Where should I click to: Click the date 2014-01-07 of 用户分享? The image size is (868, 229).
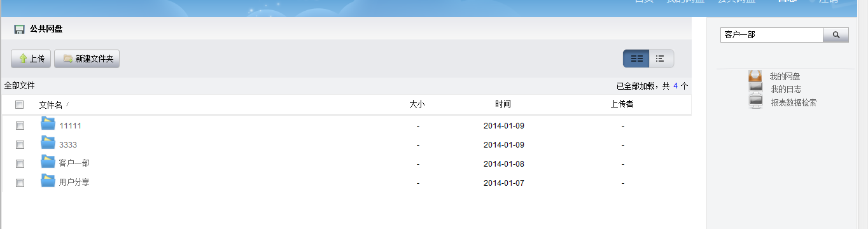(x=504, y=183)
